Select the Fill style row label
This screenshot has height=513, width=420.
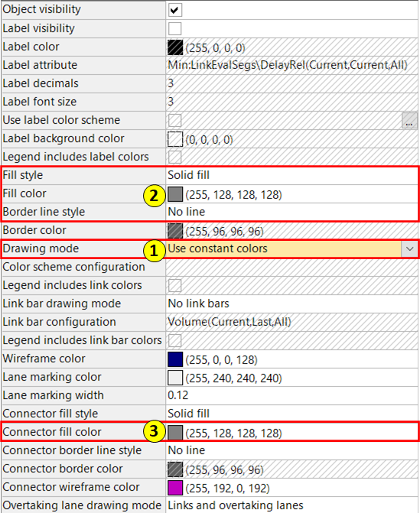pyautogui.click(x=23, y=175)
